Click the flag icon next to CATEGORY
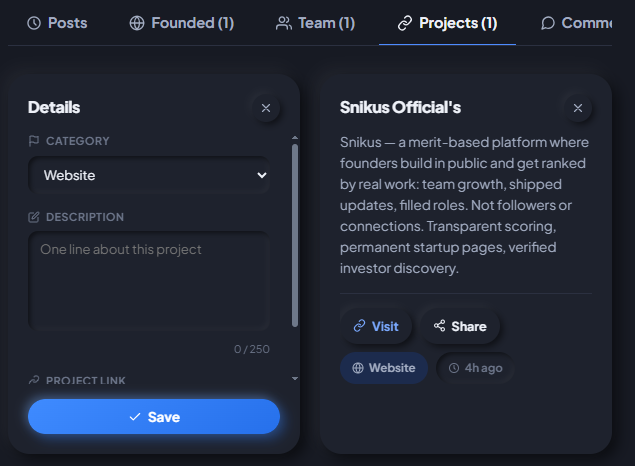 34,141
